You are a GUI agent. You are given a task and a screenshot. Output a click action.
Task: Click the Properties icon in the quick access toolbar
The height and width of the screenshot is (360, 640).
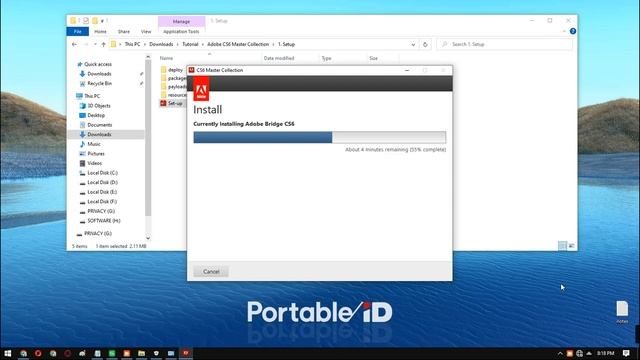pos(86,20)
